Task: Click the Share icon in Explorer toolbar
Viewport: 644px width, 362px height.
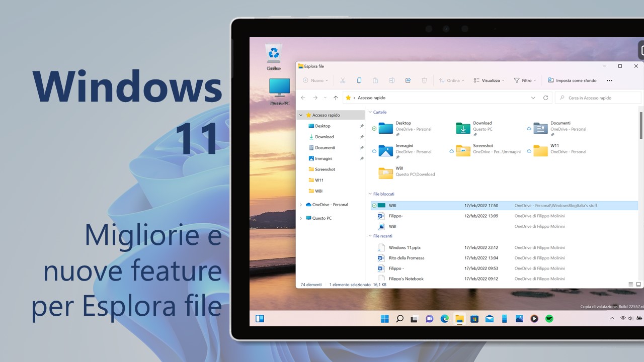Action: (408, 80)
